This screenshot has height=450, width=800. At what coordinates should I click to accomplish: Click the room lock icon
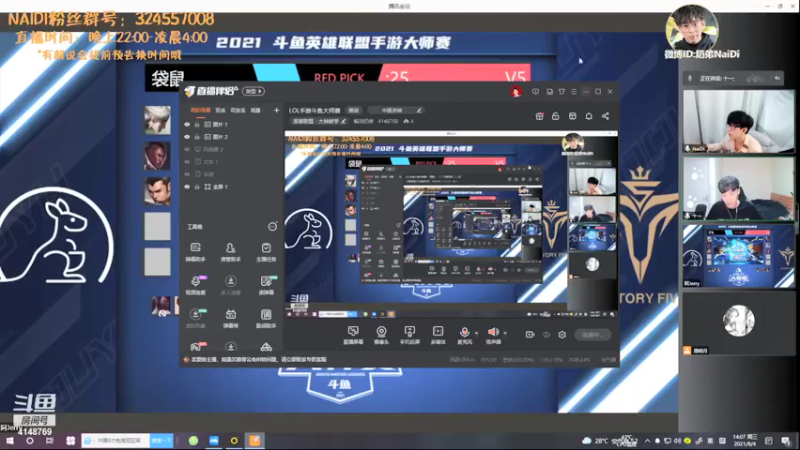556,116
